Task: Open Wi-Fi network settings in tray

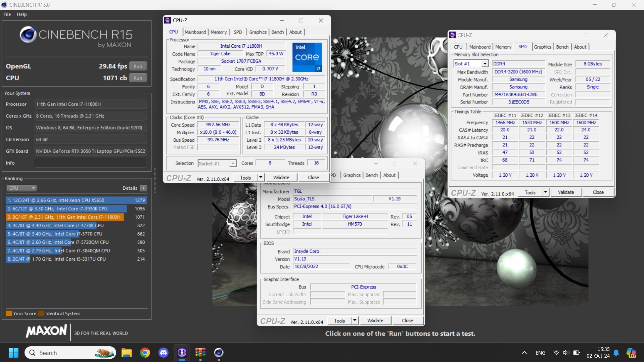Action: (x=556, y=353)
